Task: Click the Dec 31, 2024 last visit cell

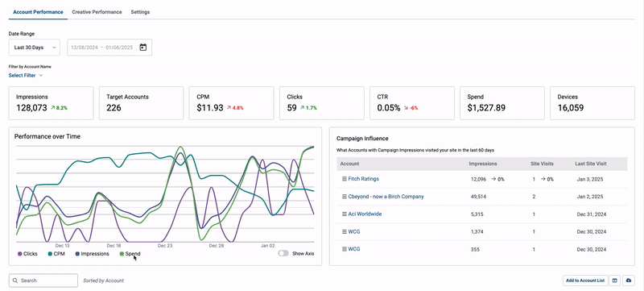Action: point(592,214)
